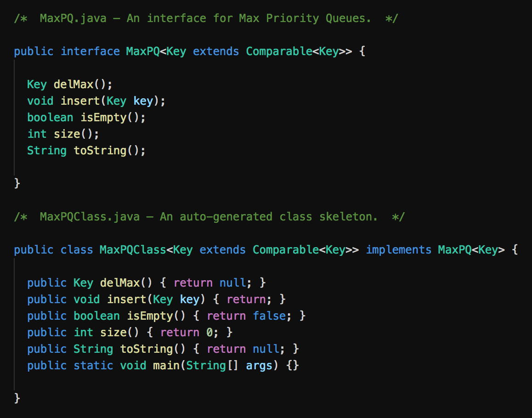
Task: Click the 'static' keyword in main method
Action: (93, 366)
